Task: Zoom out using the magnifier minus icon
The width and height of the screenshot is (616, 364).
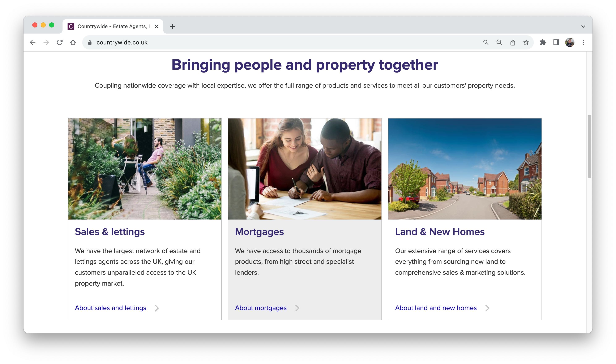Action: [499, 42]
